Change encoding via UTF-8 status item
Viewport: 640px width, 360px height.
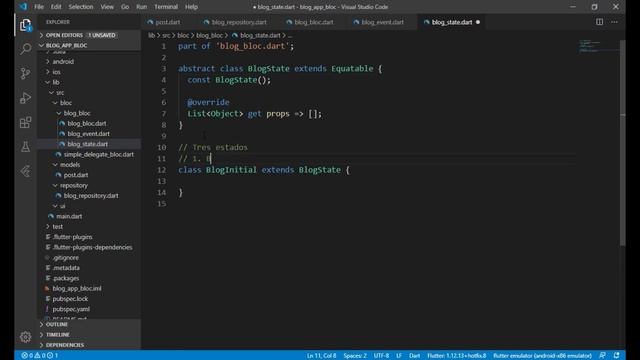[x=381, y=356]
